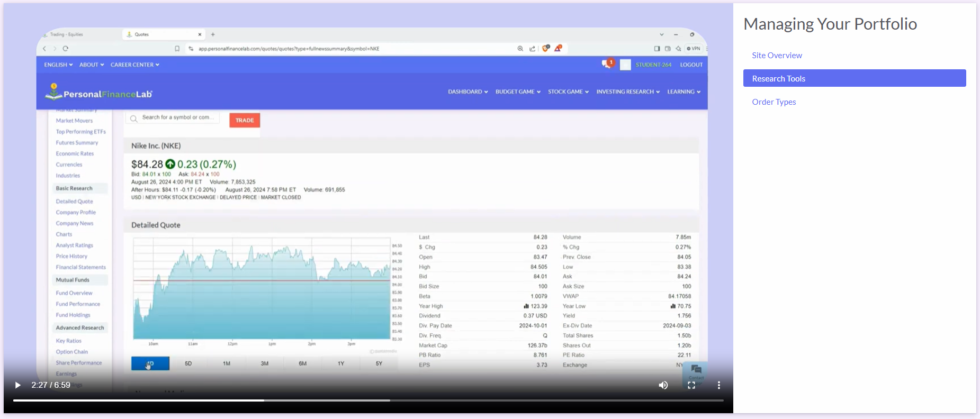Select the 1M chart range
This screenshot has height=419, width=980.
[x=227, y=363]
